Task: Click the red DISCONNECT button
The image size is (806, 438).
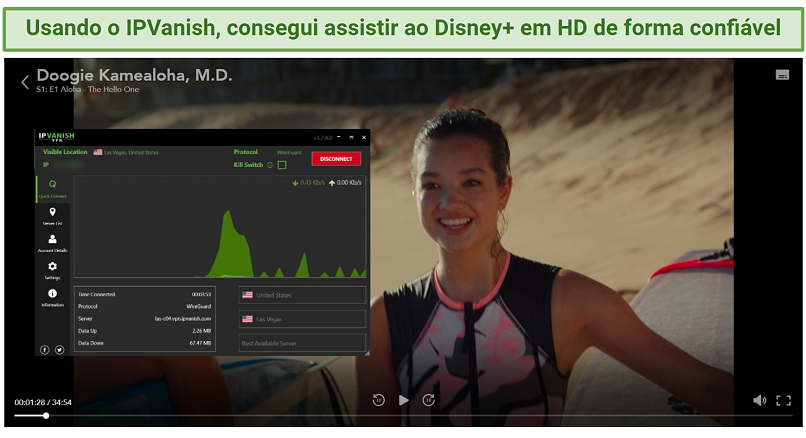Action: (x=336, y=159)
